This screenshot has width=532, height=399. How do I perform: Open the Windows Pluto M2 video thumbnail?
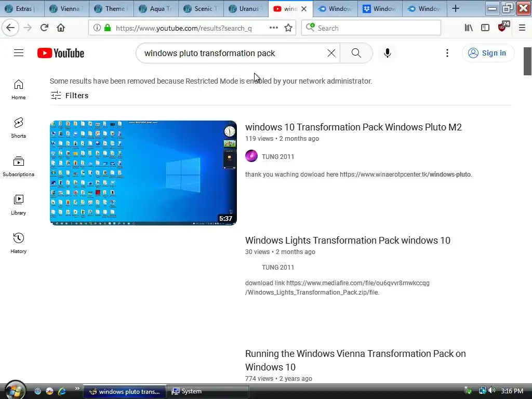(143, 172)
